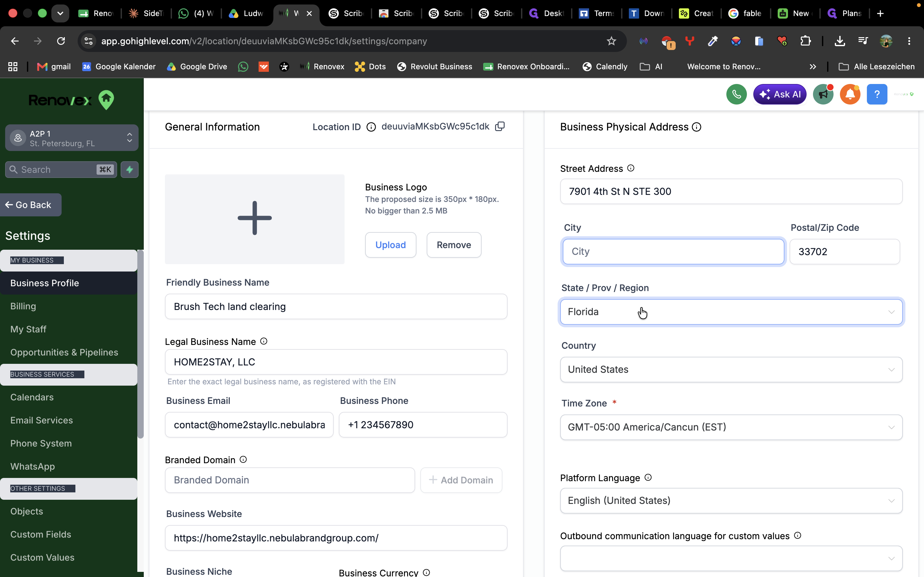The height and width of the screenshot is (577, 924).
Task: Click the Go Back button
Action: pos(30,205)
